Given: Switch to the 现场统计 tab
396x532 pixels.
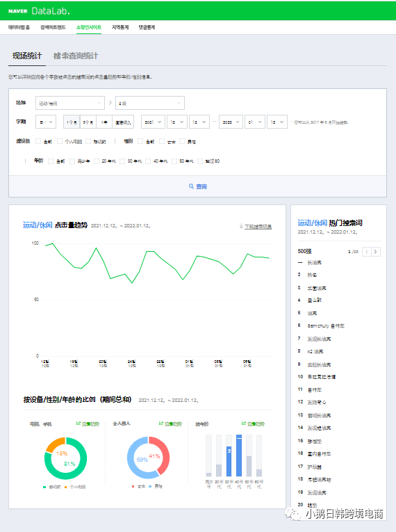Looking at the screenshot, I should [x=27, y=56].
